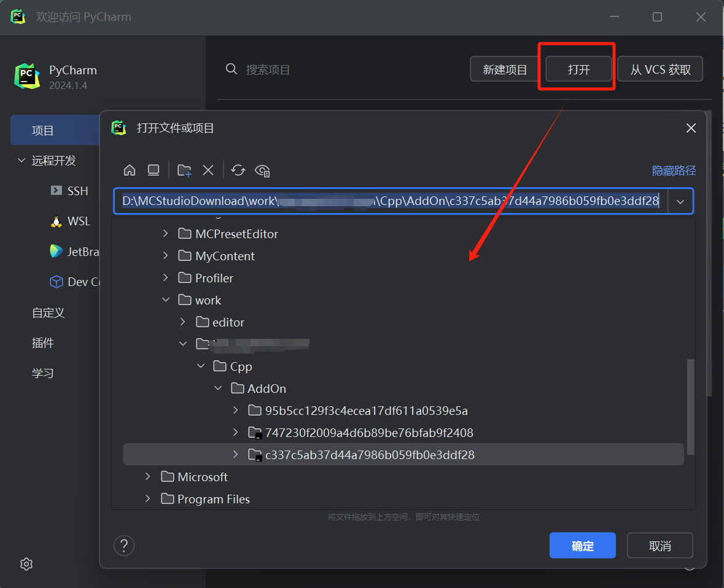Create a new folder in dialog toolbar

[184, 170]
